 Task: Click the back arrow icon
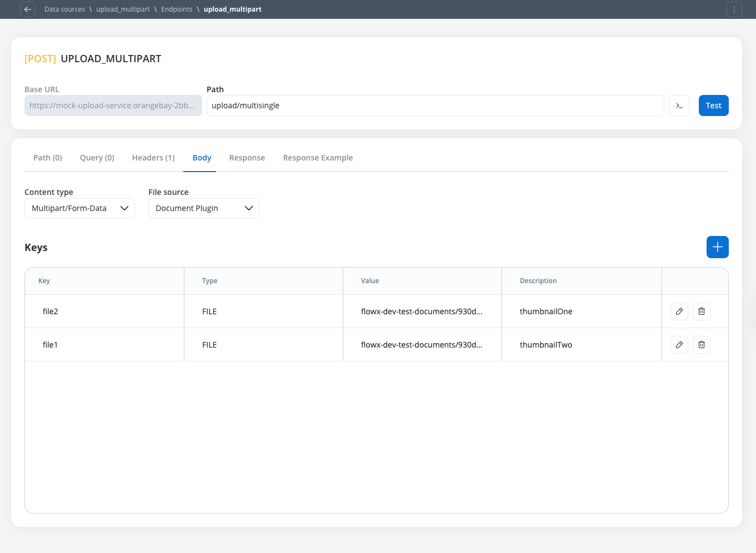pyautogui.click(x=28, y=9)
